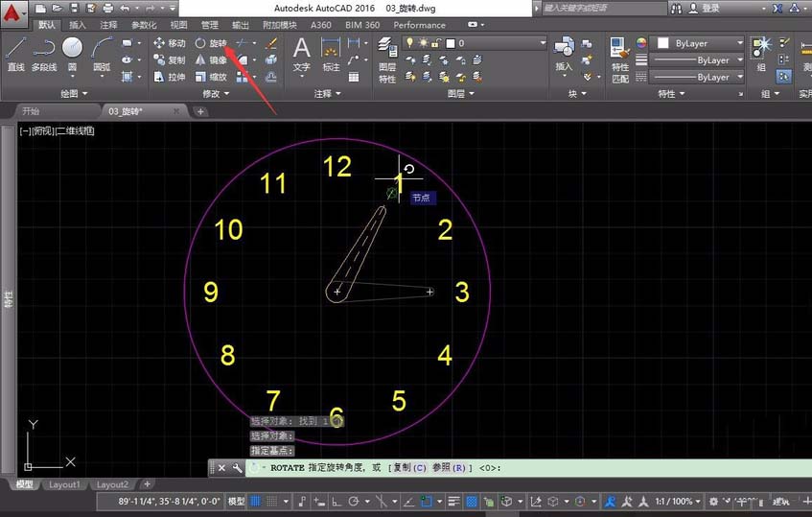Select the Arc (圆弧) tool
The height and width of the screenshot is (517, 812).
click(102, 54)
